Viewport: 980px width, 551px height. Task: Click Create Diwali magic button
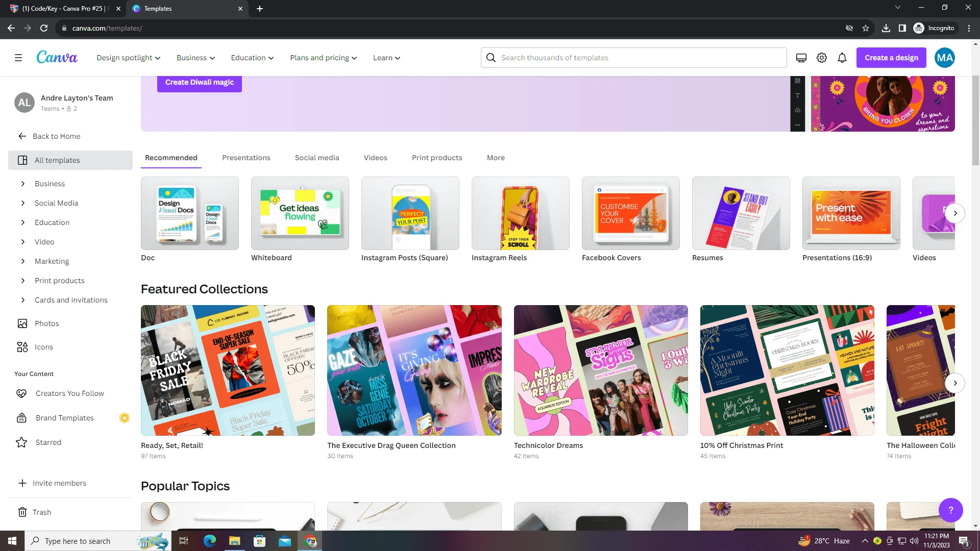point(200,82)
